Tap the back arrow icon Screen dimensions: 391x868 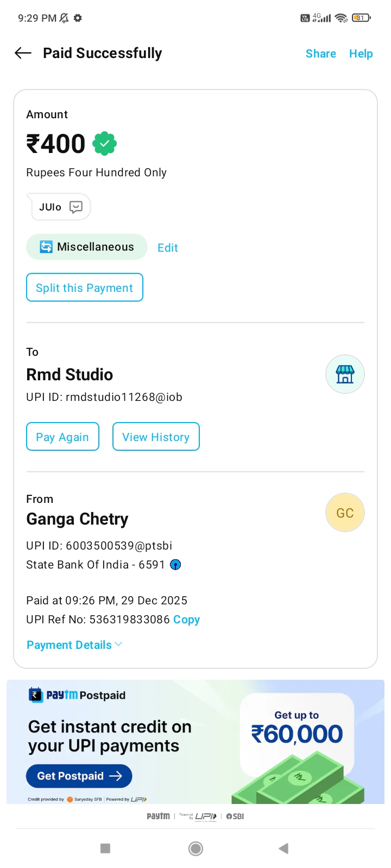coord(23,53)
